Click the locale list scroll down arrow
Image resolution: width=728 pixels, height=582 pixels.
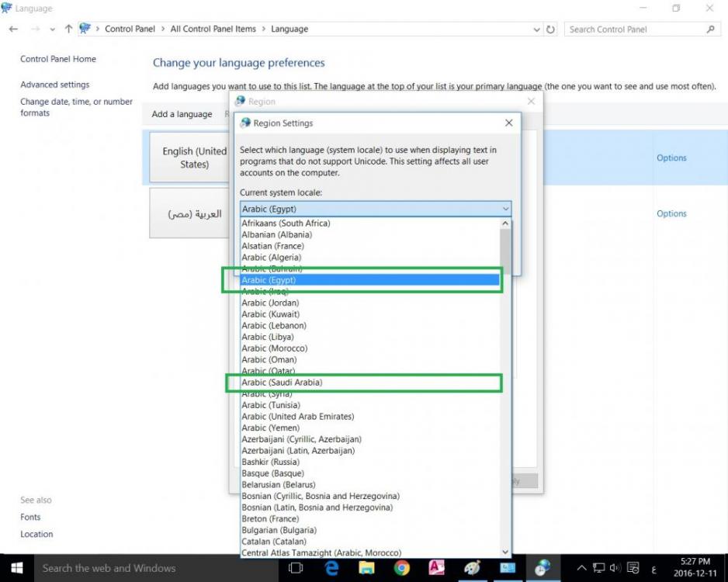tap(505, 552)
